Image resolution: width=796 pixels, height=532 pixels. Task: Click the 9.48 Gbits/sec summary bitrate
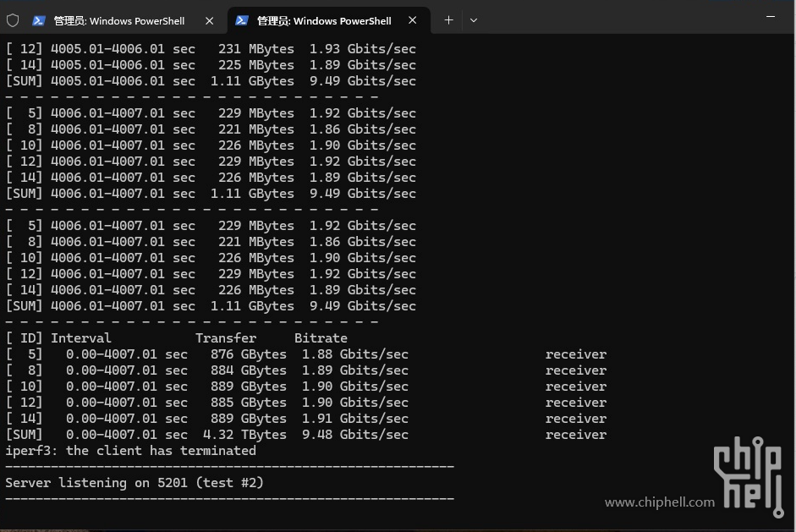click(354, 435)
